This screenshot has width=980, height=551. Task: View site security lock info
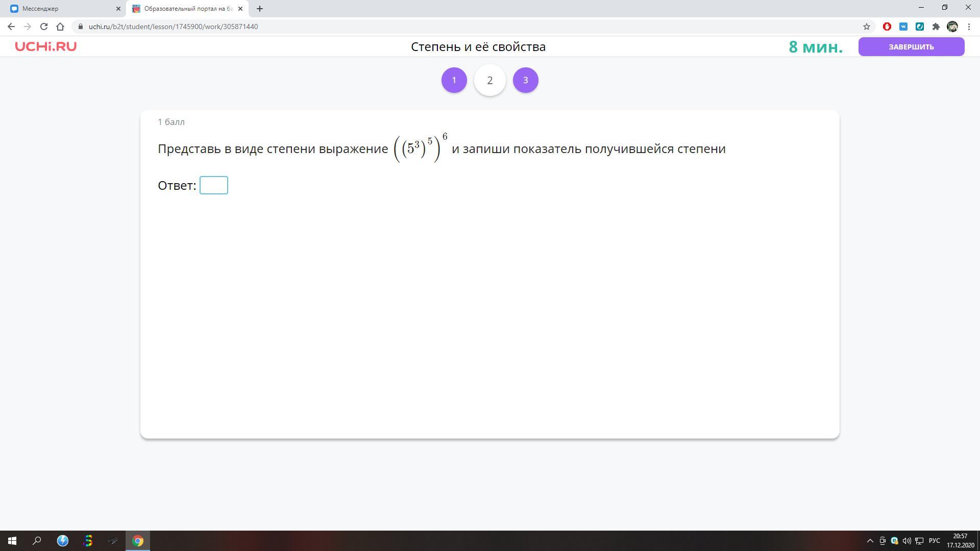coord(80,27)
